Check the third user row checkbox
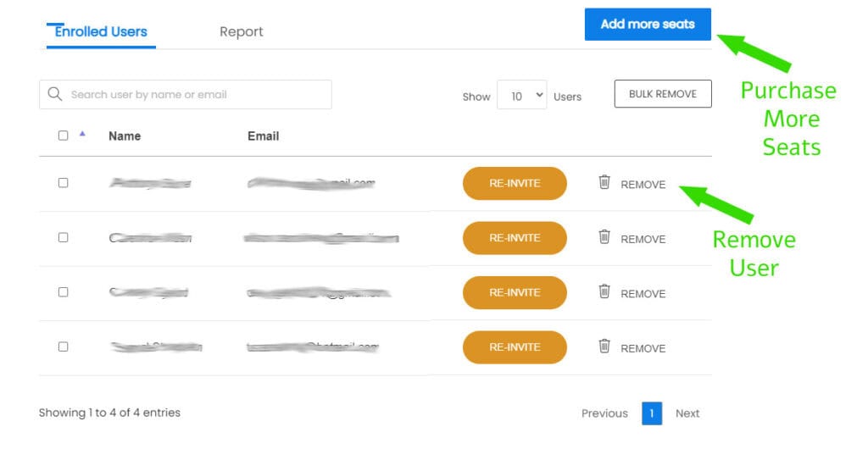The height and width of the screenshot is (460, 868). [x=63, y=291]
